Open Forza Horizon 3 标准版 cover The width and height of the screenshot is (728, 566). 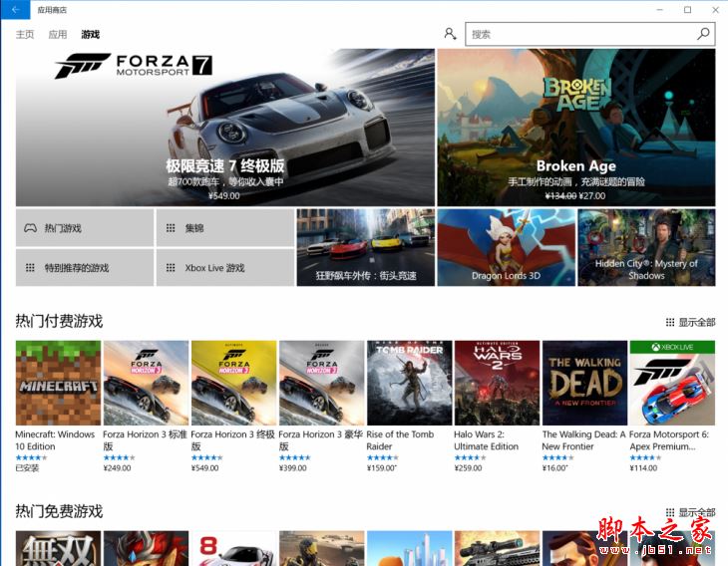(x=146, y=383)
